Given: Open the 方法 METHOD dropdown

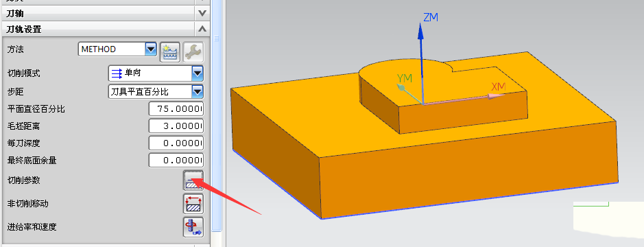Looking at the screenshot, I should coord(117,49).
